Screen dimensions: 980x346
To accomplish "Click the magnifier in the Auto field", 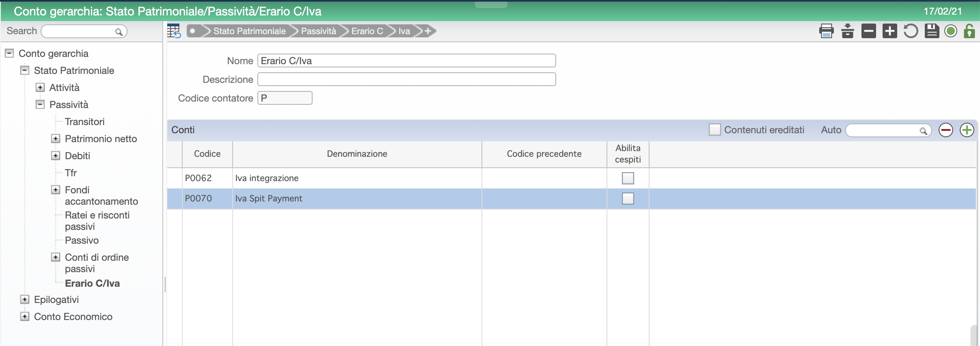I will coord(923,131).
